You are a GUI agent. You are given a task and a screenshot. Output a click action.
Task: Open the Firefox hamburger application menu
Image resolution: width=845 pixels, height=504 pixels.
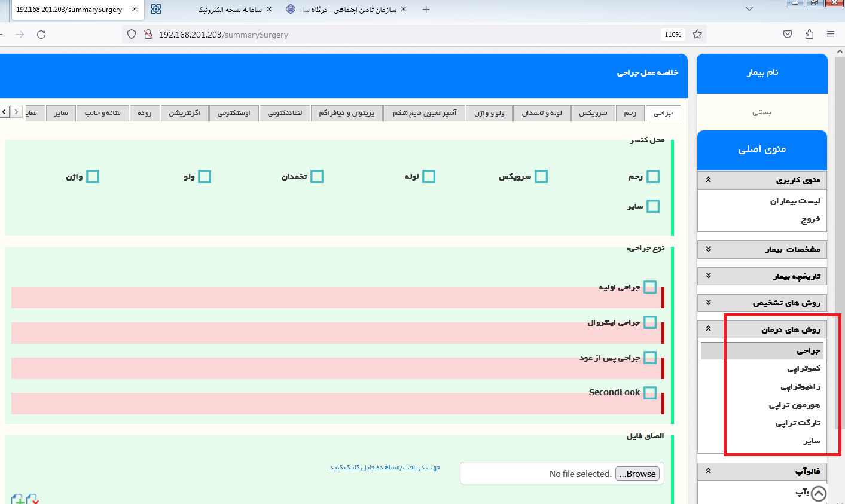point(831,35)
